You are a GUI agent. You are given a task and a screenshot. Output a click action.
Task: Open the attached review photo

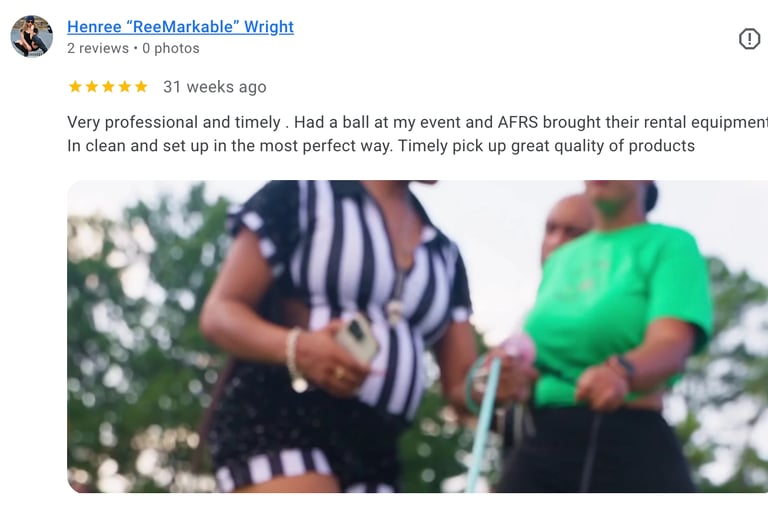pyautogui.click(x=417, y=337)
